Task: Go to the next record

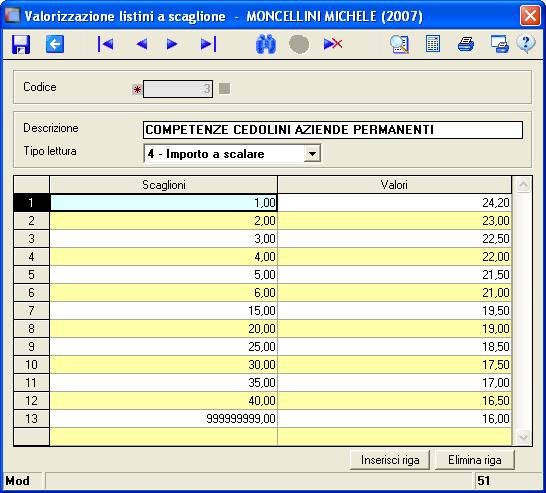Action: [x=172, y=44]
